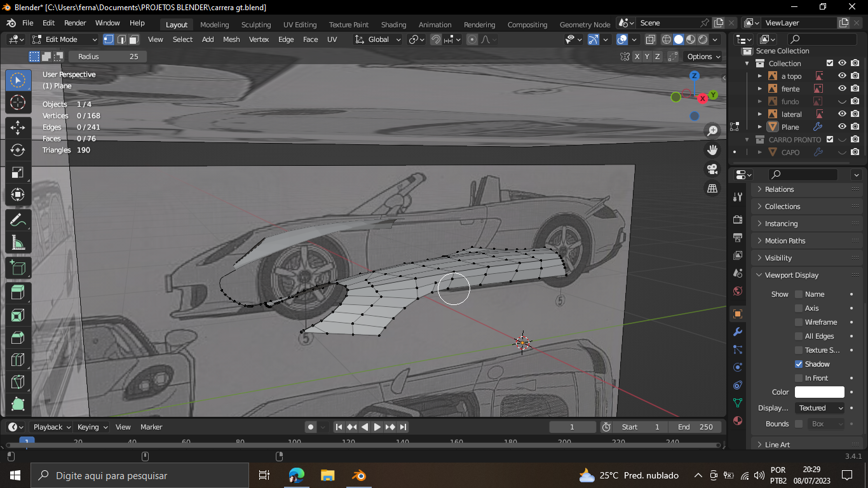
Task: Open the Display As Textured dropdown
Action: [821, 408]
